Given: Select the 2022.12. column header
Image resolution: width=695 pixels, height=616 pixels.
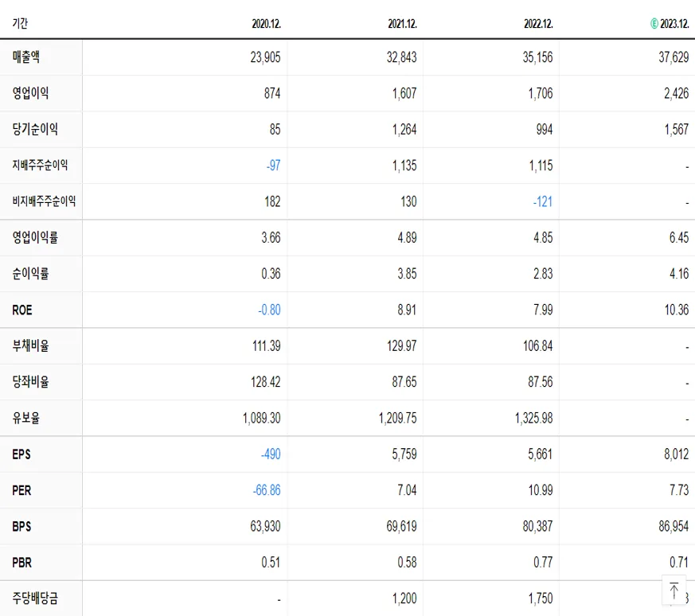Looking at the screenshot, I should tap(538, 24).
